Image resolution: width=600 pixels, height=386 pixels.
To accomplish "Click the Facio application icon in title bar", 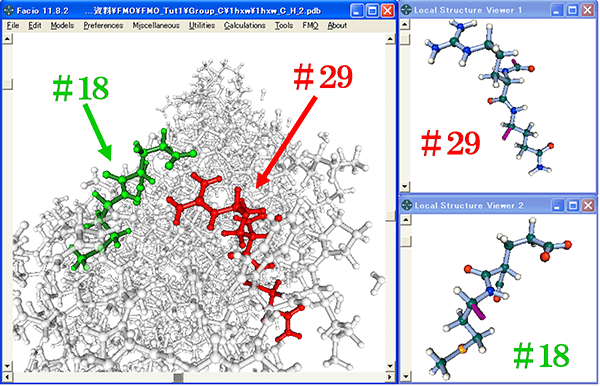I will pyautogui.click(x=8, y=10).
